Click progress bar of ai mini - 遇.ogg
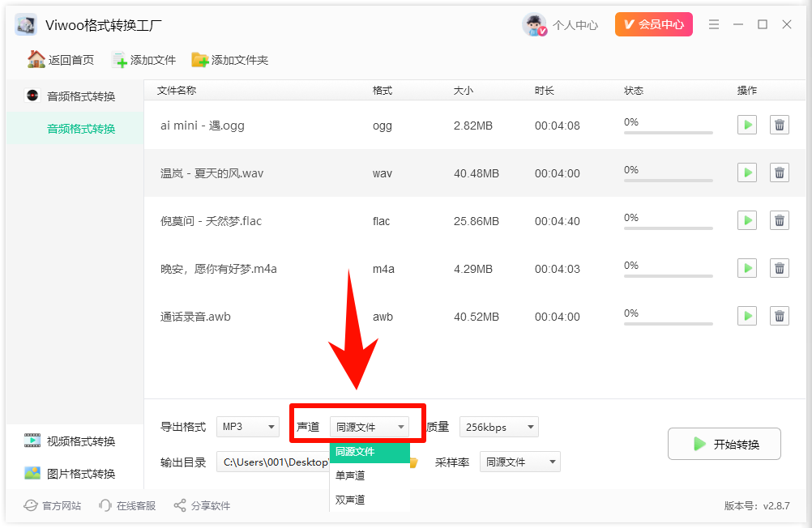The height and width of the screenshot is (528, 812). 668,133
